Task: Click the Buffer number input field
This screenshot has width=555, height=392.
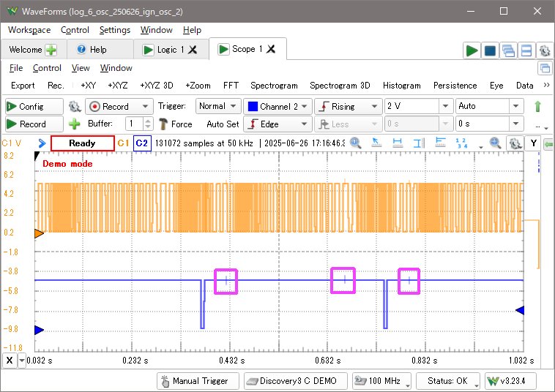Action: coord(134,124)
